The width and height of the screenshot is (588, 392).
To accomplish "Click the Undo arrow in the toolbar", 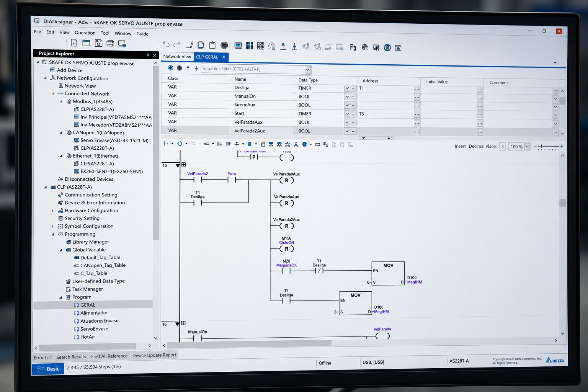I will click(x=166, y=44).
